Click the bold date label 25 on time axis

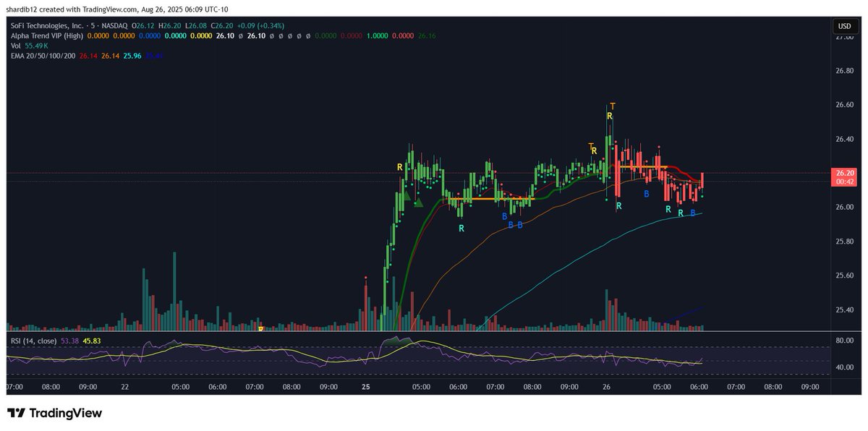(x=365, y=387)
